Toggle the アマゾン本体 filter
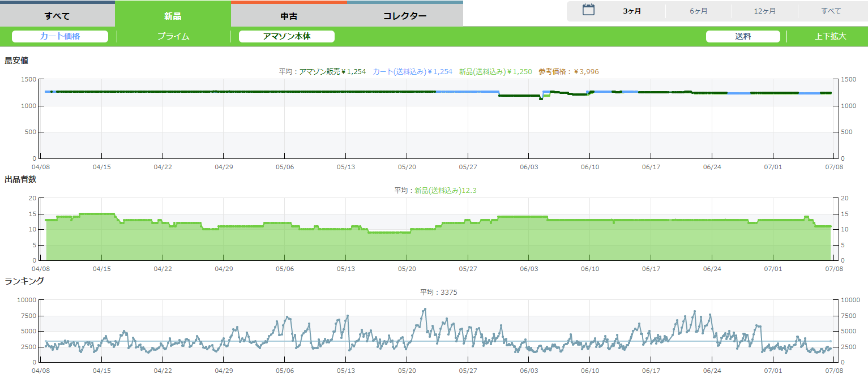The image size is (868, 378). [x=287, y=36]
